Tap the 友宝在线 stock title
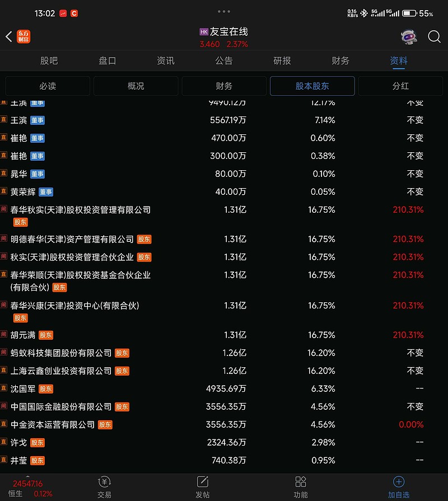 pyautogui.click(x=229, y=32)
